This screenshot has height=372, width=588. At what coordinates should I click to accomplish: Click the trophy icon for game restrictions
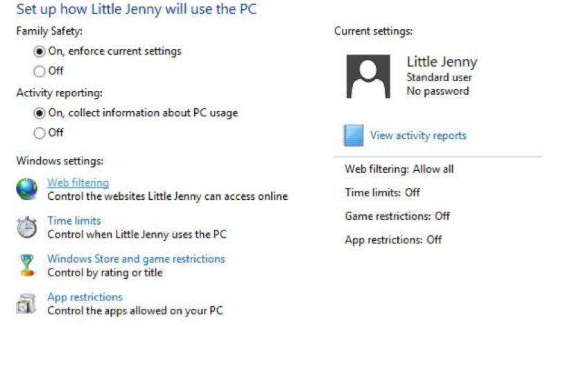[x=27, y=265]
